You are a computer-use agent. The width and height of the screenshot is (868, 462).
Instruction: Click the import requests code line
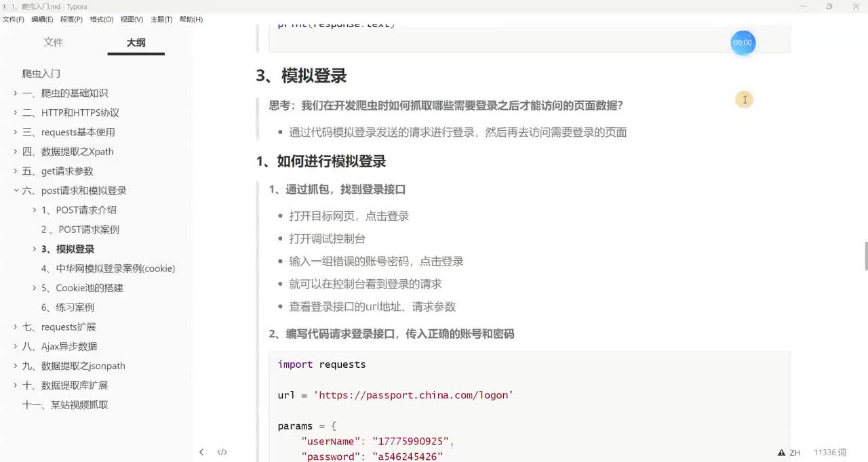pyautogui.click(x=321, y=364)
